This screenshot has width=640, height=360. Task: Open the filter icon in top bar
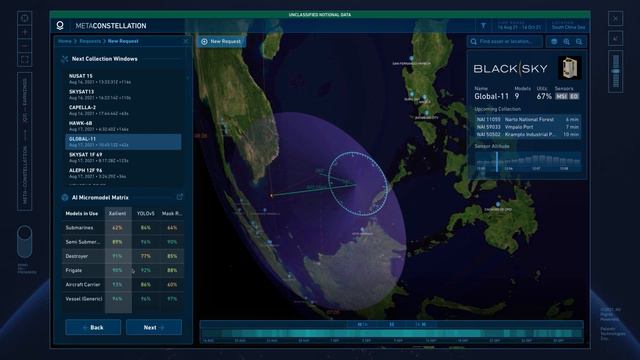(483, 26)
